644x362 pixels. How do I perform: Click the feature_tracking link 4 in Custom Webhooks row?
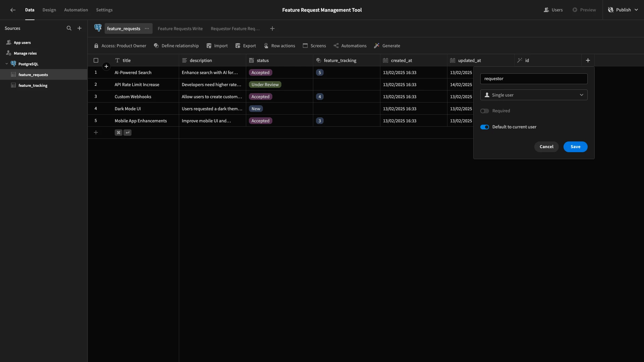(x=320, y=97)
